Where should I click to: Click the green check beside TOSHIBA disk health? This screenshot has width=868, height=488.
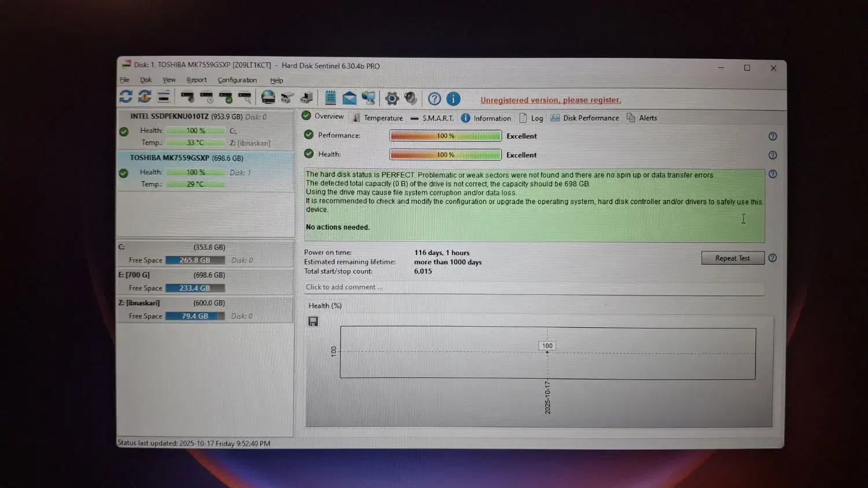point(123,173)
